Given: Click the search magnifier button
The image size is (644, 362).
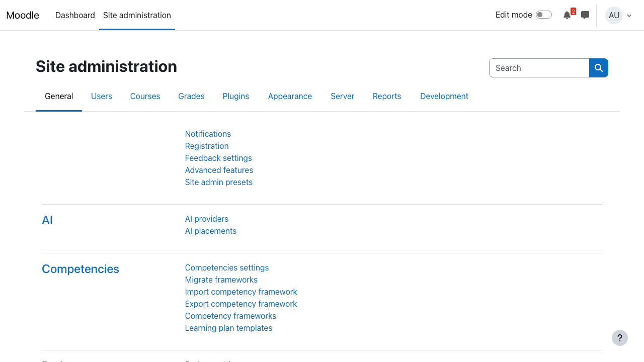Looking at the screenshot, I should tap(599, 68).
